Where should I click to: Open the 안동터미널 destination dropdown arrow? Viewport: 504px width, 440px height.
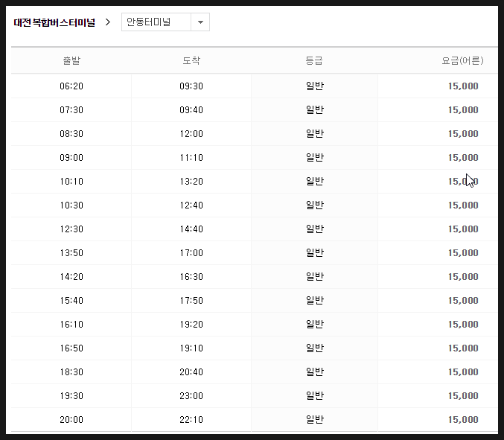200,22
